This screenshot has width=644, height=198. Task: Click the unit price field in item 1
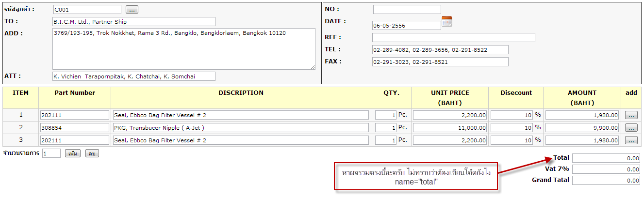(x=450, y=115)
